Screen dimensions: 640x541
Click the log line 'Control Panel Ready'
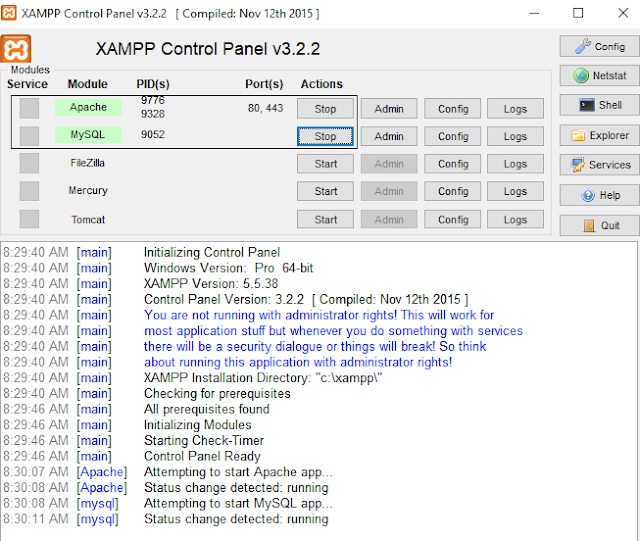(202, 456)
